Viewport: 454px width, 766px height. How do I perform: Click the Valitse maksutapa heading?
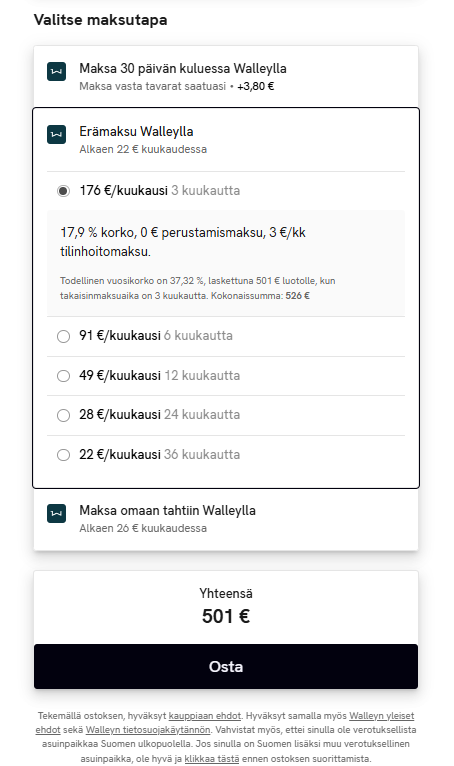(101, 20)
